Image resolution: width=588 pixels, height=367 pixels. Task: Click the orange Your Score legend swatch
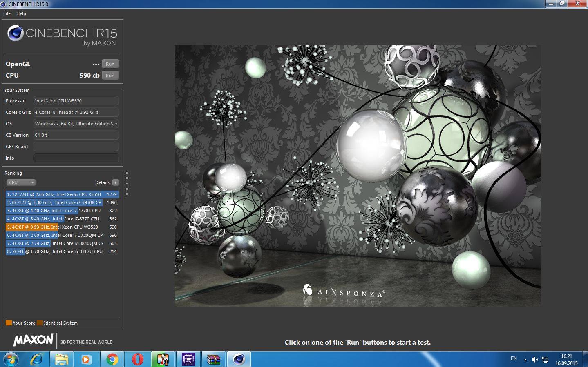pyautogui.click(x=9, y=323)
